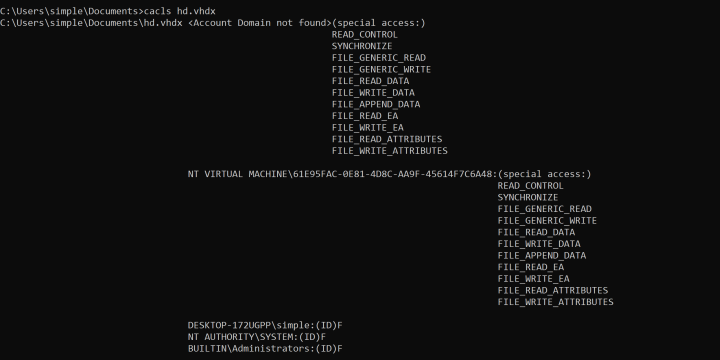Click virtual machine's FILE_WRITE_ATTRIBUTES entry

click(556, 302)
